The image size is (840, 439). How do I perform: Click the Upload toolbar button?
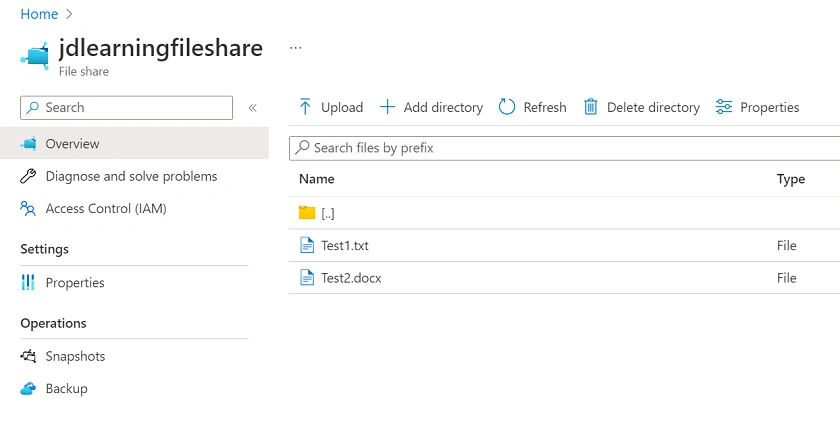click(331, 107)
